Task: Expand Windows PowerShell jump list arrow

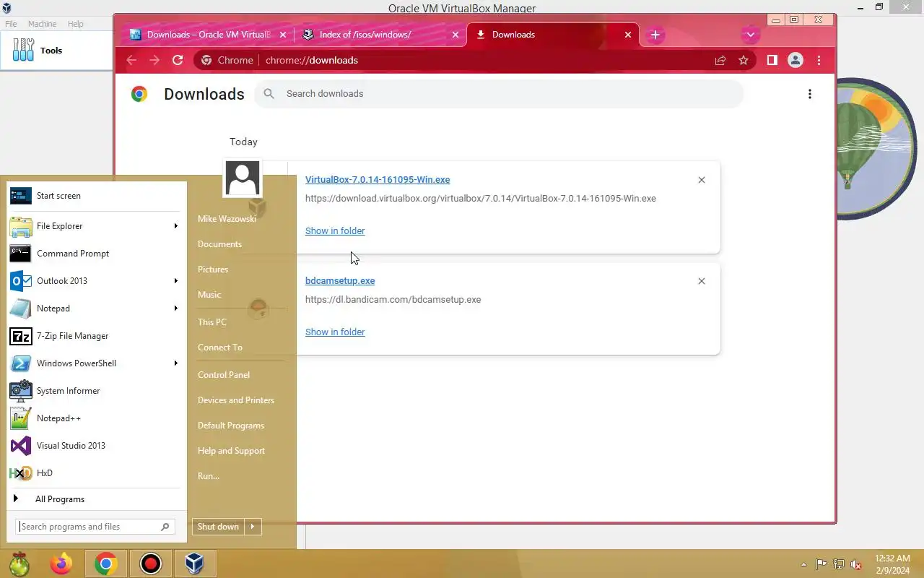Action: (175, 363)
